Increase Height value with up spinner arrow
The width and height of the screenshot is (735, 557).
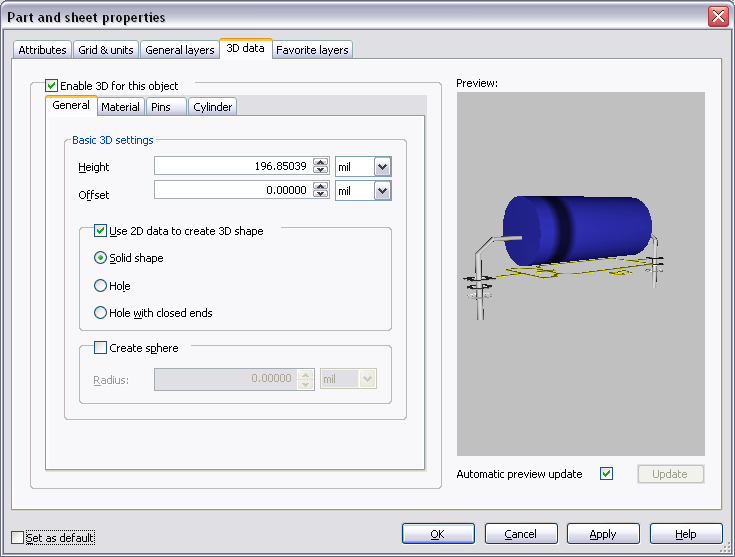(320, 162)
